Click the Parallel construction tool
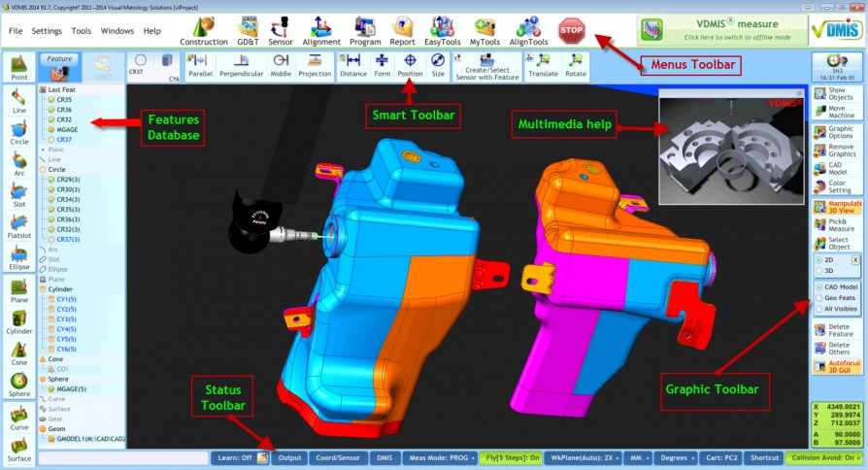The height and width of the screenshot is (470, 868). tap(200, 66)
